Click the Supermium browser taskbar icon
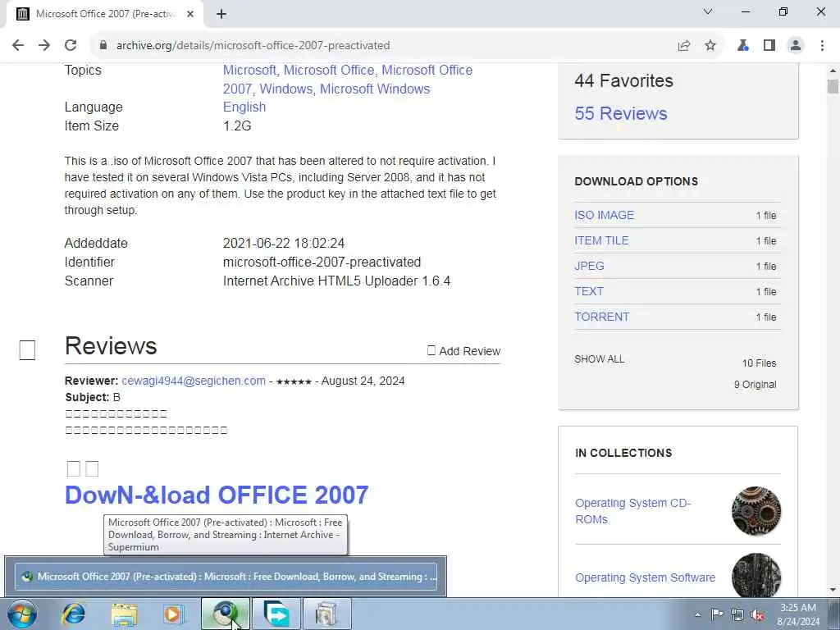Viewport: 840px width, 630px height. (x=225, y=614)
